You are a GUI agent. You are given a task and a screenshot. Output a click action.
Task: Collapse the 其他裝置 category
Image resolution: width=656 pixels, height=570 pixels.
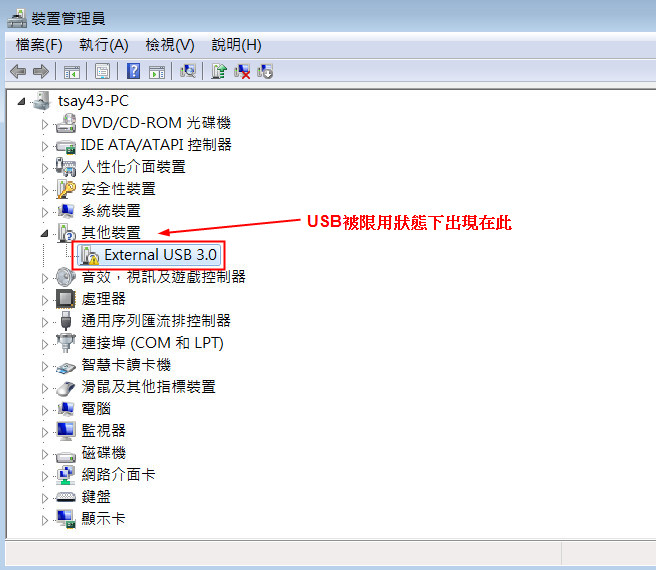[x=44, y=233]
